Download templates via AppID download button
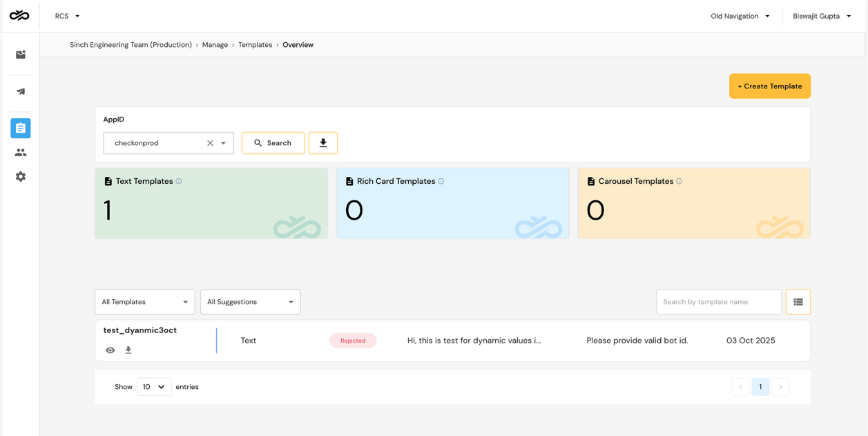Screen dimensions: 868x436 point(323,143)
